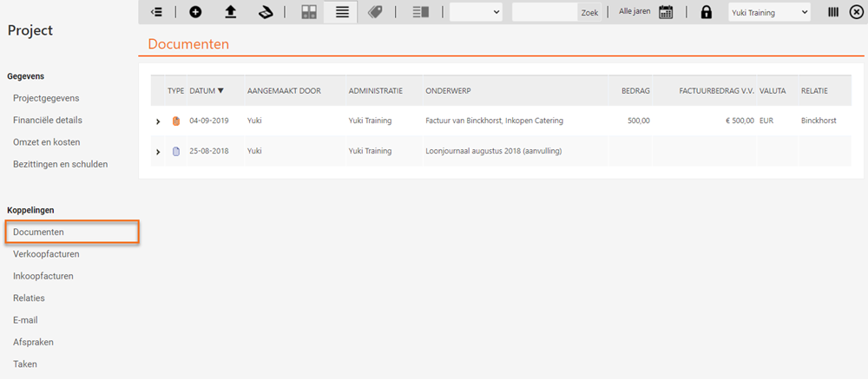Sort by BEDRAG column header
Image resolution: width=868 pixels, height=380 pixels.
[x=635, y=91]
